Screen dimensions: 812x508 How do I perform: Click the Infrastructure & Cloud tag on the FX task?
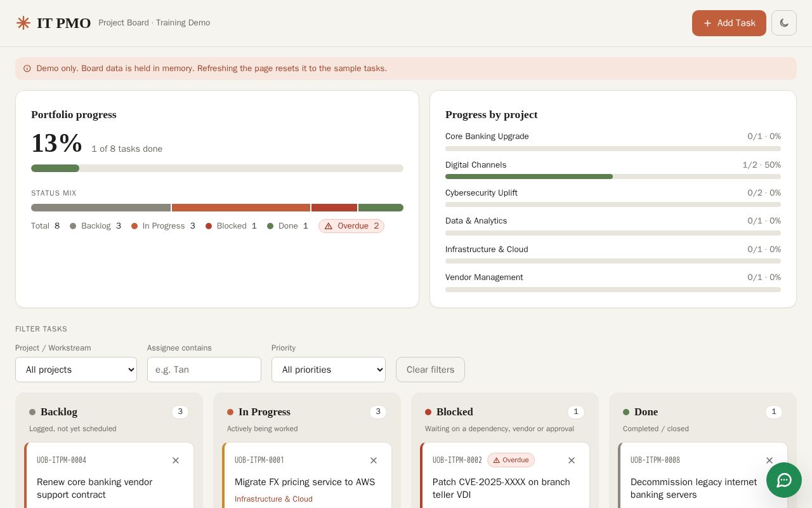tap(273, 499)
